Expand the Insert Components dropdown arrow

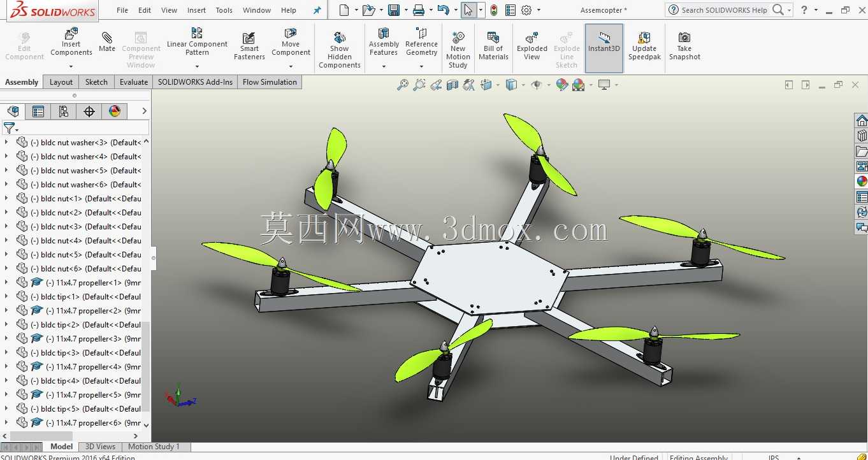(71, 66)
